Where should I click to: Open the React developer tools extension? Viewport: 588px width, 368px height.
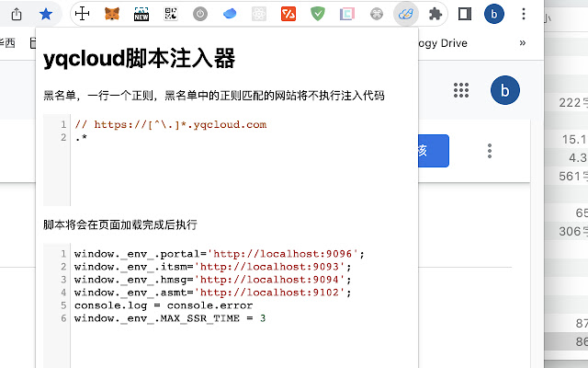pos(259,15)
